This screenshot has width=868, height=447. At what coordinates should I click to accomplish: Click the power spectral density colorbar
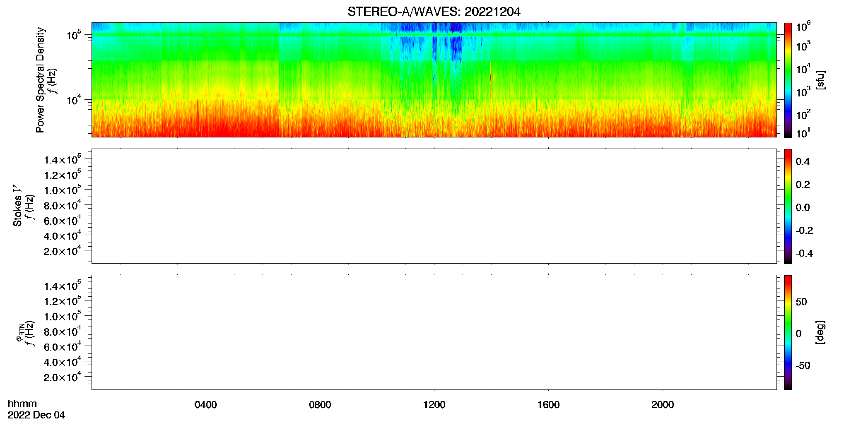(788, 80)
